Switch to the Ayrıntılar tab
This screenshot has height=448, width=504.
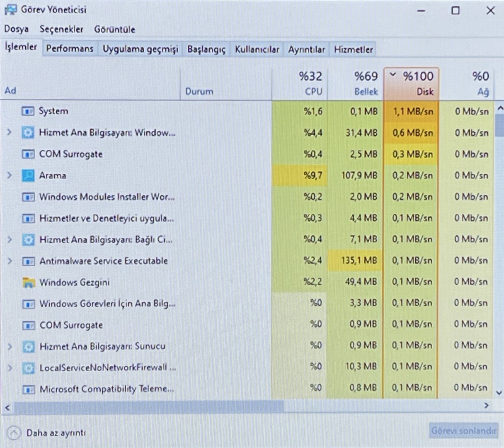pyautogui.click(x=306, y=49)
